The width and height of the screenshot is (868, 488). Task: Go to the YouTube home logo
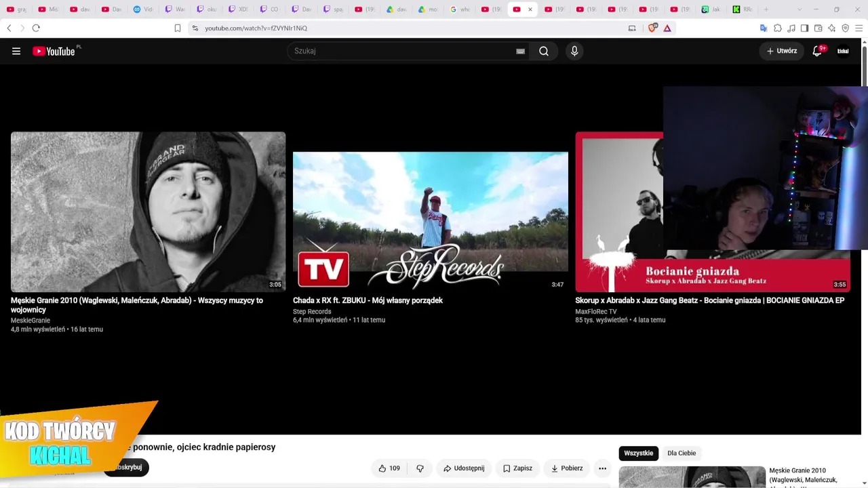click(54, 51)
